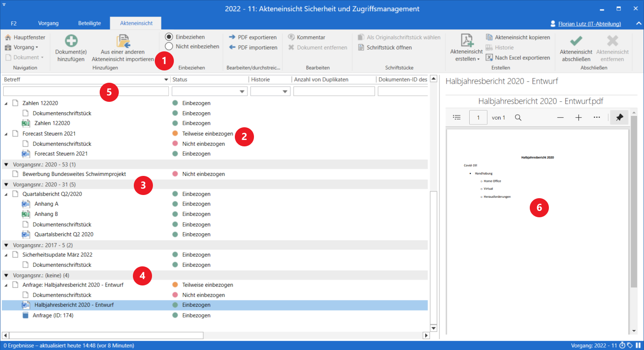
Task: Collapse Quartalsbericht Q2/2020 tree node
Action: (6, 194)
